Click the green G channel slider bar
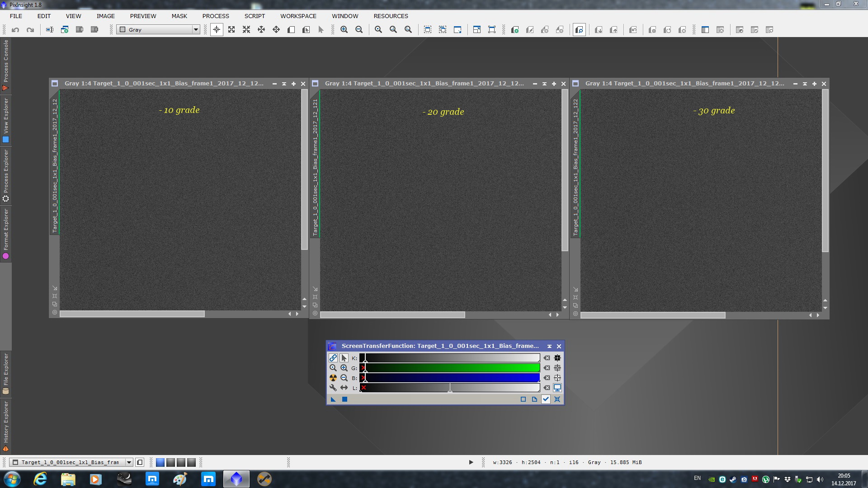Image resolution: width=868 pixels, height=488 pixels. 450,368
